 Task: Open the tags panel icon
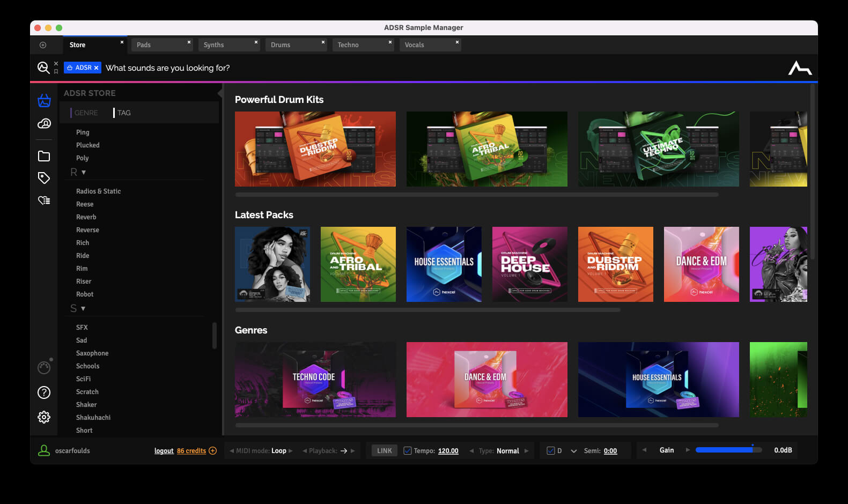coord(44,178)
